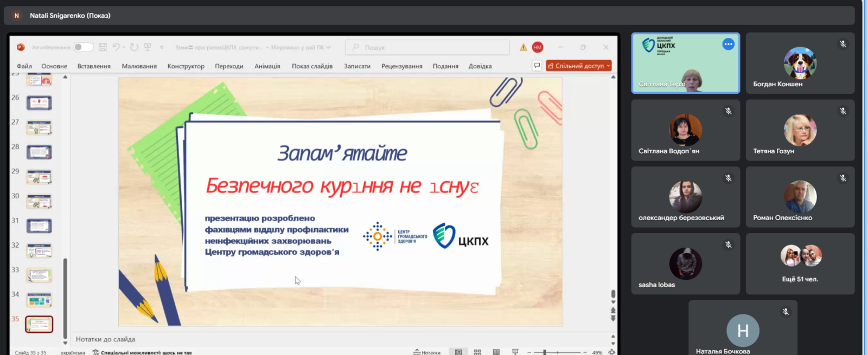This screenshot has height=355, width=868.
Task: Open the Вставлення ribbon tab
Action: coord(94,66)
